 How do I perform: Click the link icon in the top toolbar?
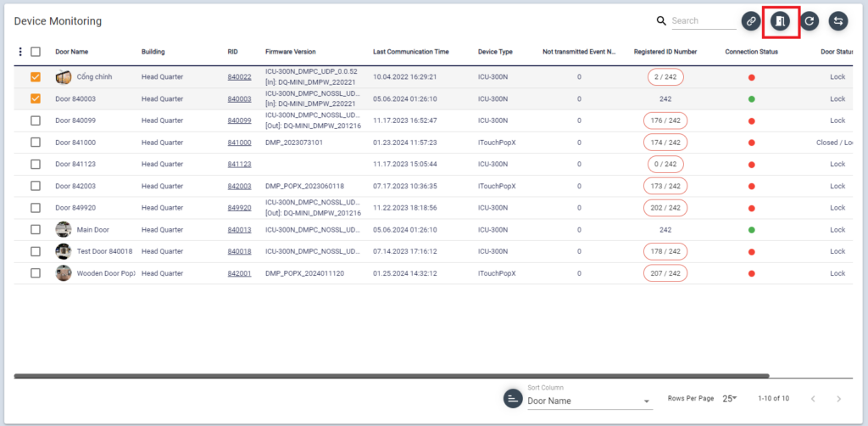pos(751,21)
